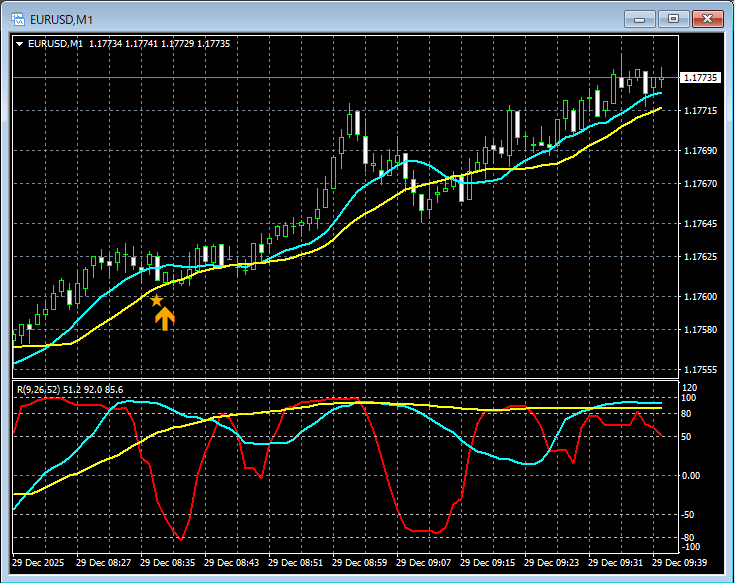Click the 29 Dec 08:27 time label

coord(104,562)
